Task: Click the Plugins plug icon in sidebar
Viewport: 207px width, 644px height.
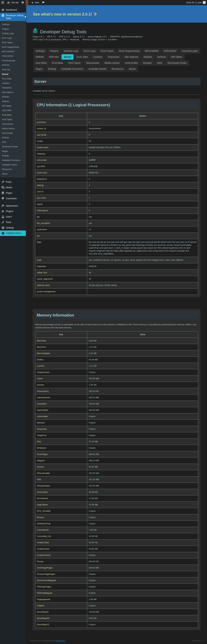Action: 3,211
